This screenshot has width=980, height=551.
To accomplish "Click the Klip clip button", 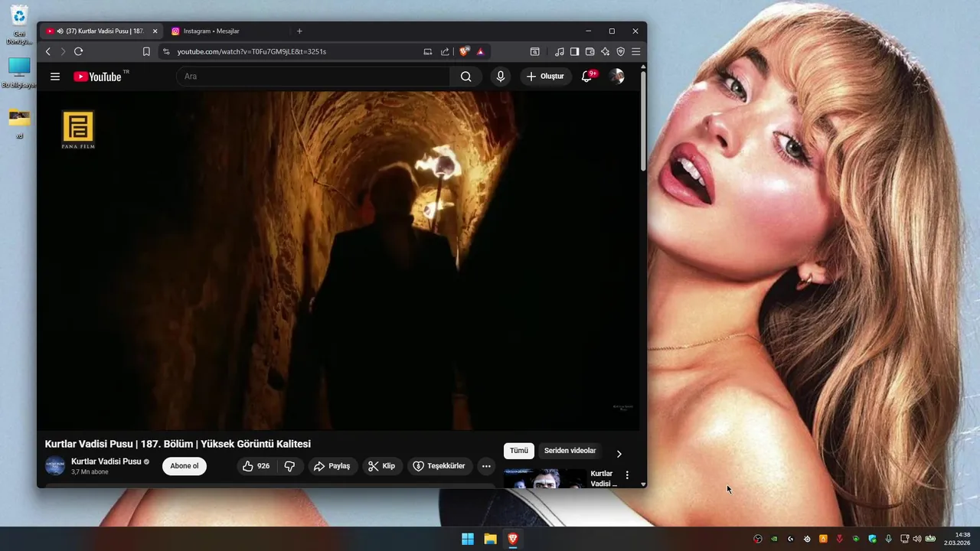I will click(381, 466).
